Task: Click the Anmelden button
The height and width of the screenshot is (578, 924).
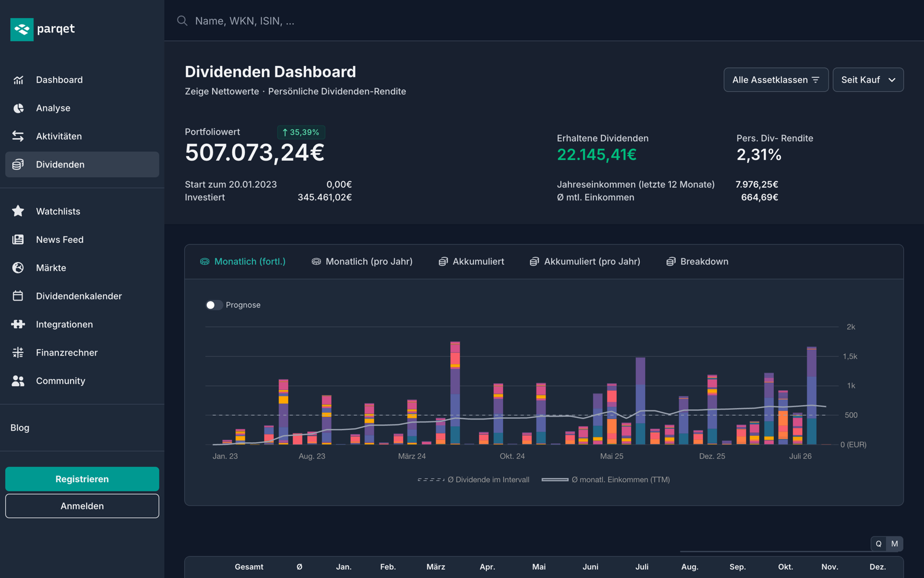Action: click(82, 506)
